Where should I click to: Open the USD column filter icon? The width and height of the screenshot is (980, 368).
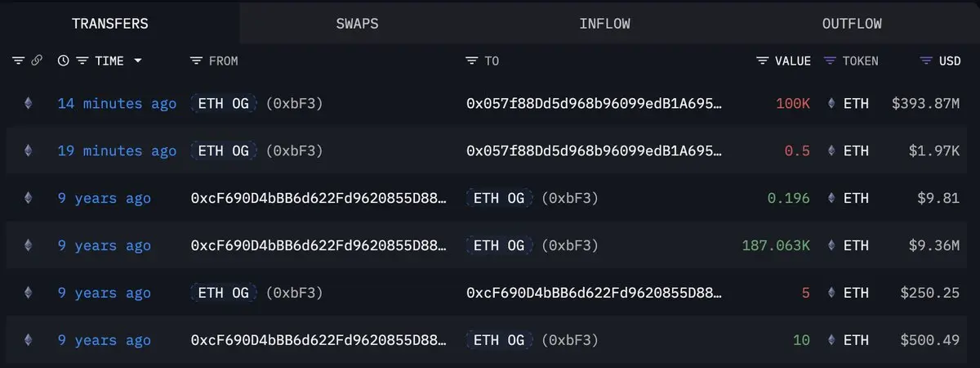pos(926,61)
